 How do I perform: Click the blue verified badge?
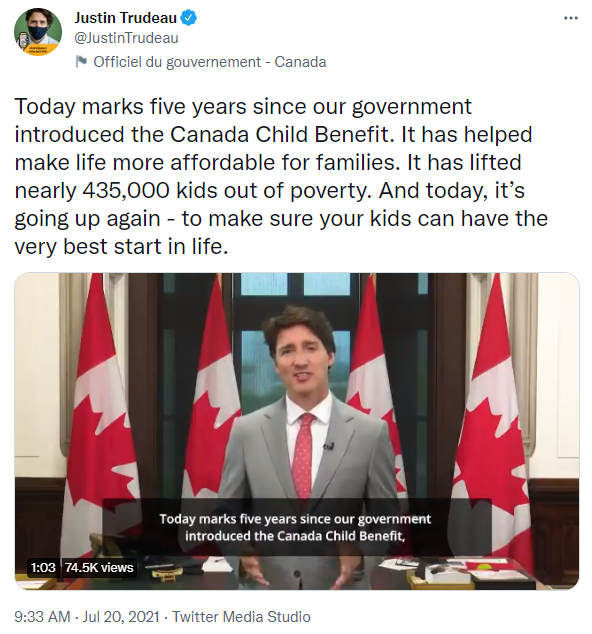(x=188, y=18)
